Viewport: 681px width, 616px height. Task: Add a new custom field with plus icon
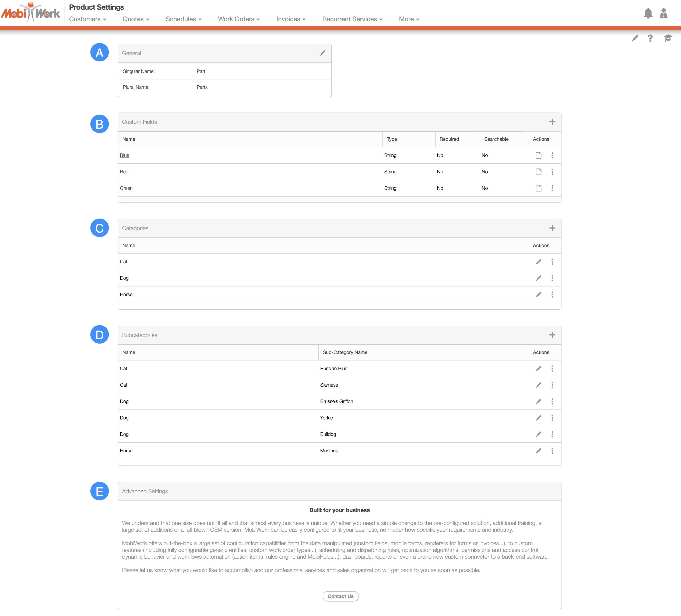point(552,122)
